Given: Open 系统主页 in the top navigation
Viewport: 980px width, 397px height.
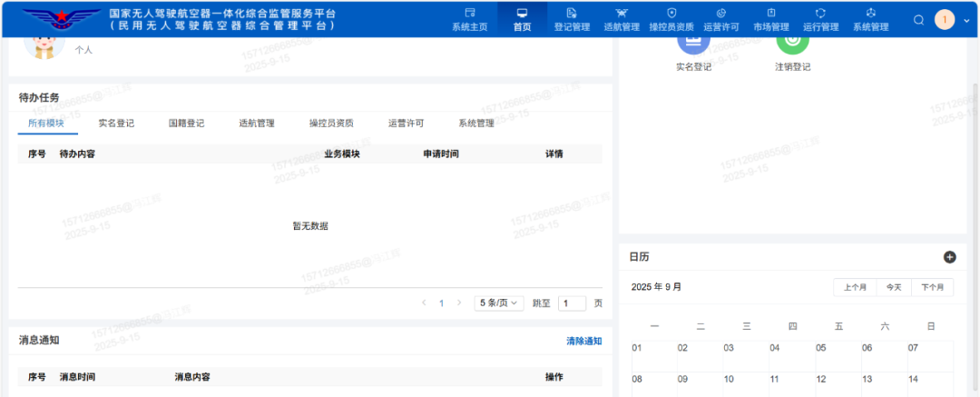Looking at the screenshot, I should [x=469, y=20].
